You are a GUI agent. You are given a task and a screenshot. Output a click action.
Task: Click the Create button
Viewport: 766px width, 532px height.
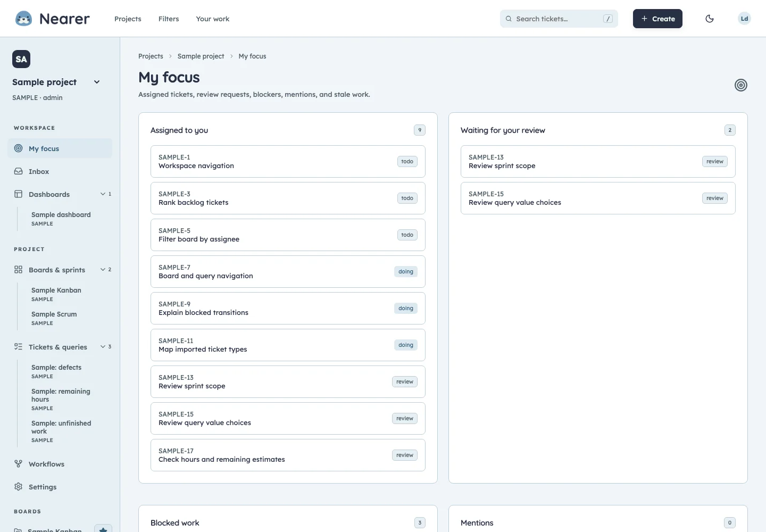(657, 19)
